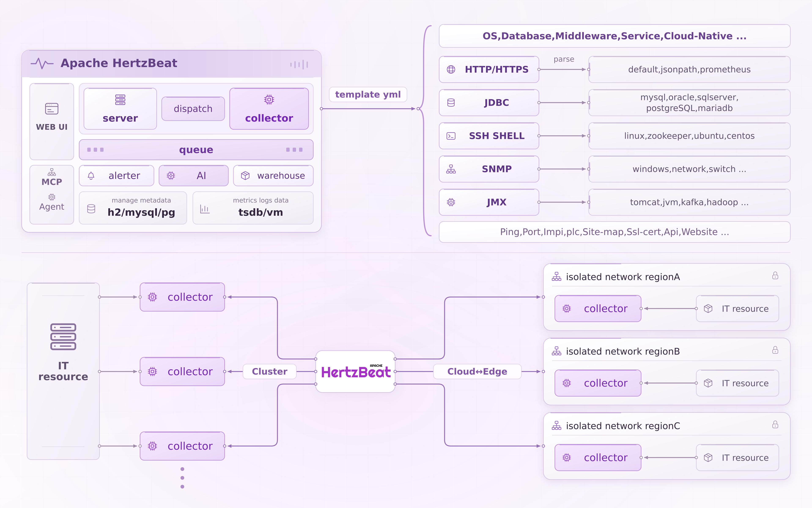Click the SSH SHELL terminal icon
This screenshot has width=812, height=508.
451,136
